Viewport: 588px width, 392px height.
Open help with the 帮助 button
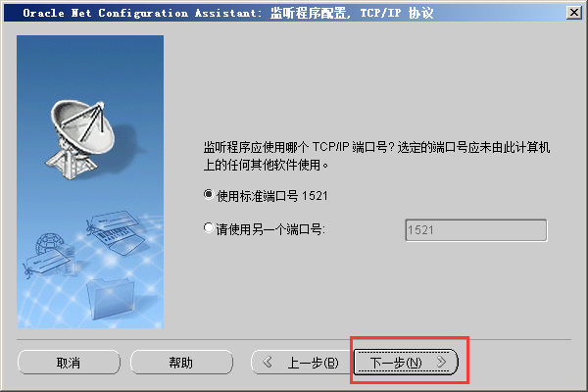(x=181, y=363)
